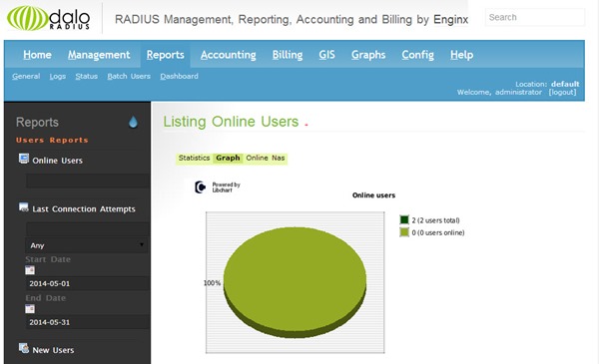Click the Online Users monitor icon
The width and height of the screenshot is (599, 364).
[x=24, y=159]
